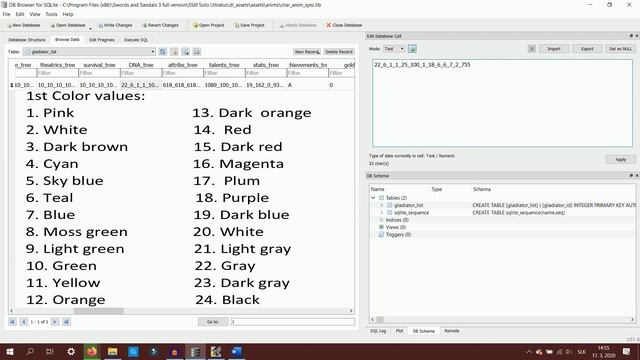Screen dimensions: 640x360
Task: Click the Apply button
Action: 620,160
